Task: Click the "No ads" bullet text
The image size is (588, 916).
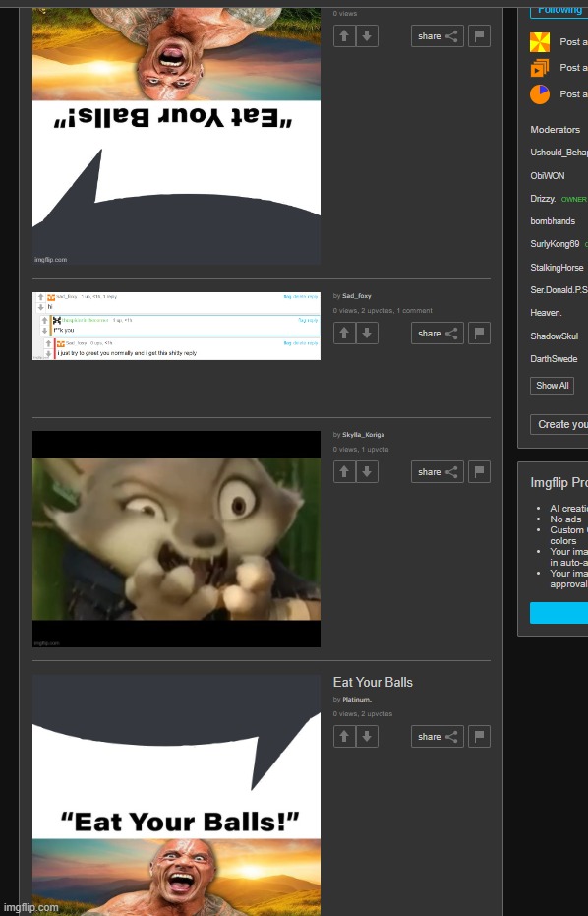Action: [x=565, y=519]
